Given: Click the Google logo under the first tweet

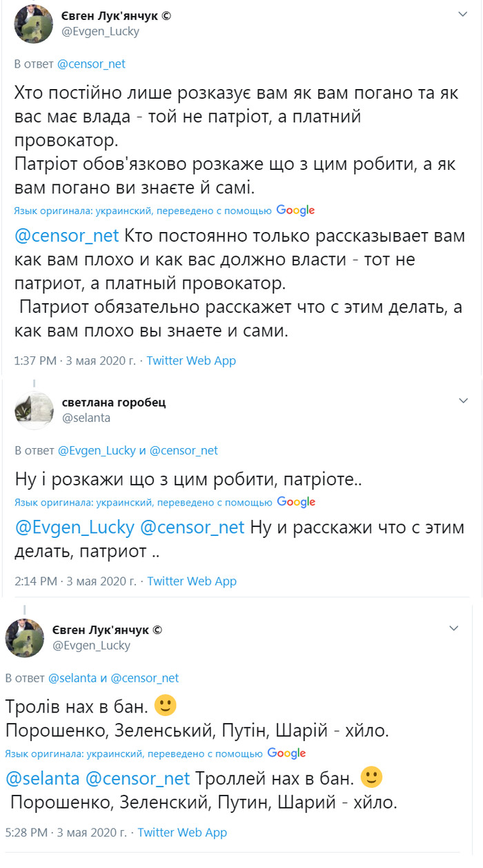Looking at the screenshot, I should 295,211.
